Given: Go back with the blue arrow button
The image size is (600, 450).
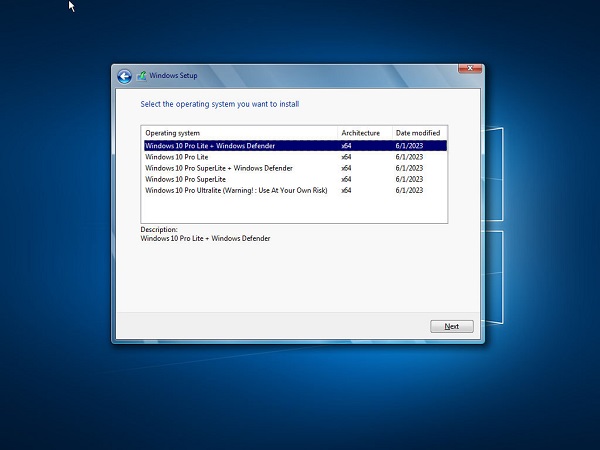Looking at the screenshot, I should pyautogui.click(x=124, y=76).
